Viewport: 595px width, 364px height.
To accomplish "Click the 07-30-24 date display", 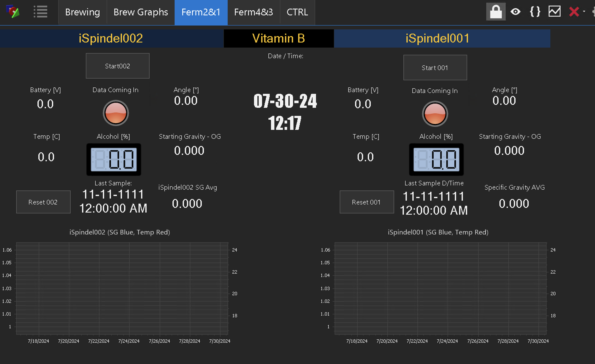I will click(285, 101).
